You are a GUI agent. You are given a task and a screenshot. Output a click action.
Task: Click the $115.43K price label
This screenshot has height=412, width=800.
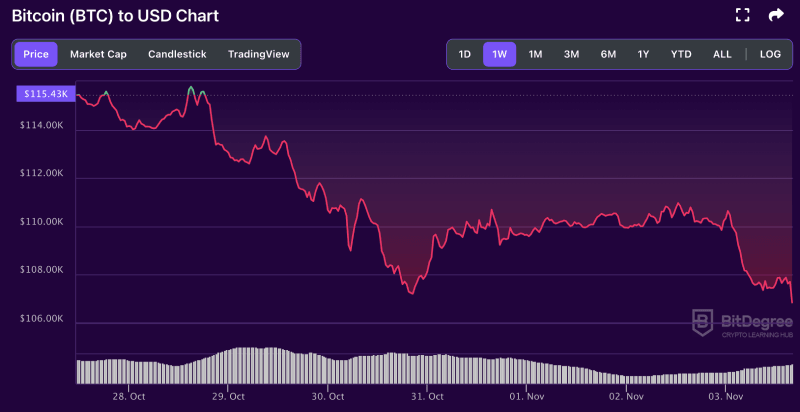[46, 94]
